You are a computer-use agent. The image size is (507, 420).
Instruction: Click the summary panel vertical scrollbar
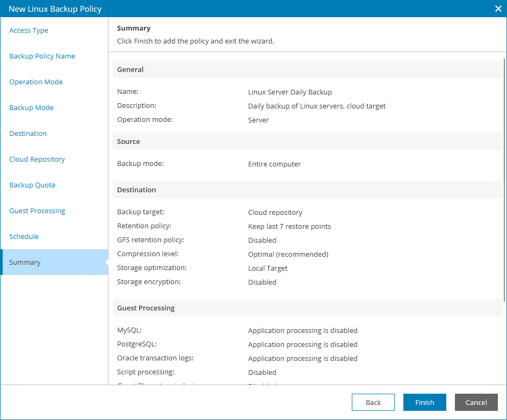[504, 177]
